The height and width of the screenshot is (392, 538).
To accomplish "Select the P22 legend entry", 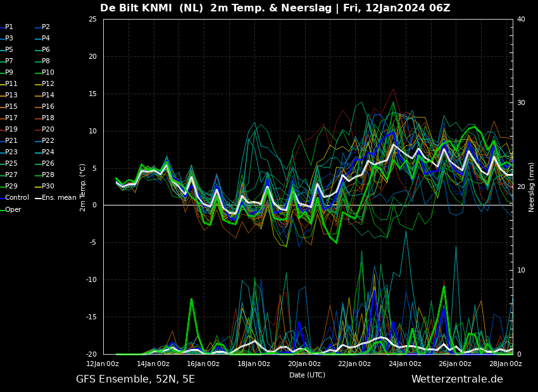I will pyautogui.click(x=44, y=140).
